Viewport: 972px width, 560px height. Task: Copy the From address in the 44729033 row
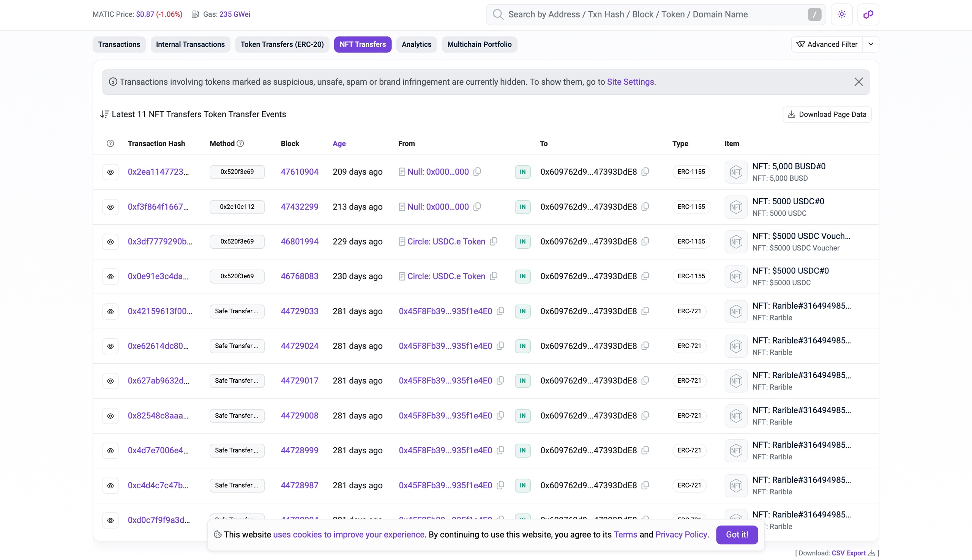click(x=500, y=311)
